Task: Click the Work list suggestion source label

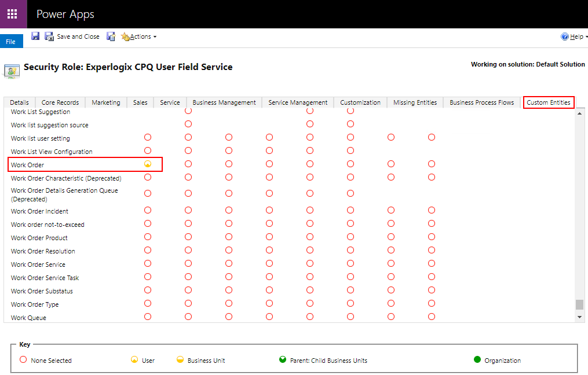Action: click(x=49, y=125)
